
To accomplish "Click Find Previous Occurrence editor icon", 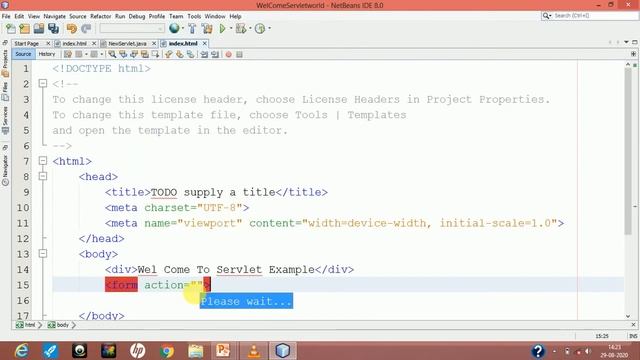I will [x=123, y=54].
